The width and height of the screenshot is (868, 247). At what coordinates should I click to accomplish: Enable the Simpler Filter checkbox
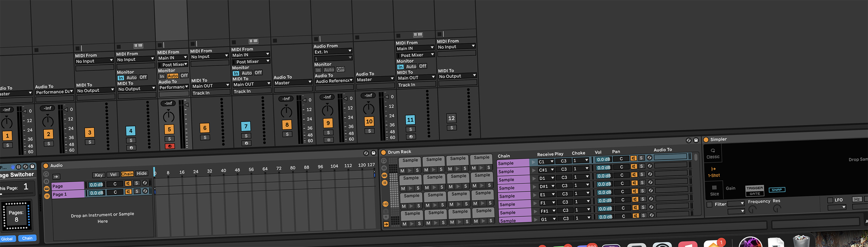709,205
